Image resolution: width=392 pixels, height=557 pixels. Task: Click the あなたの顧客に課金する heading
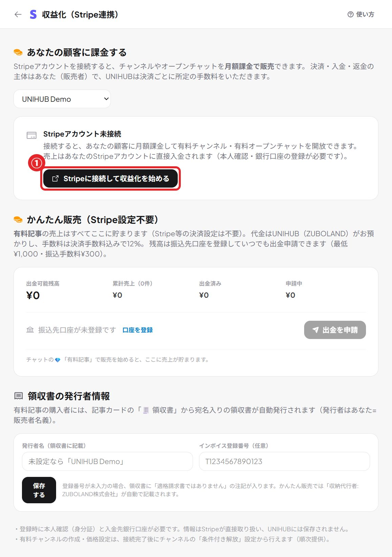pyautogui.click(x=77, y=52)
